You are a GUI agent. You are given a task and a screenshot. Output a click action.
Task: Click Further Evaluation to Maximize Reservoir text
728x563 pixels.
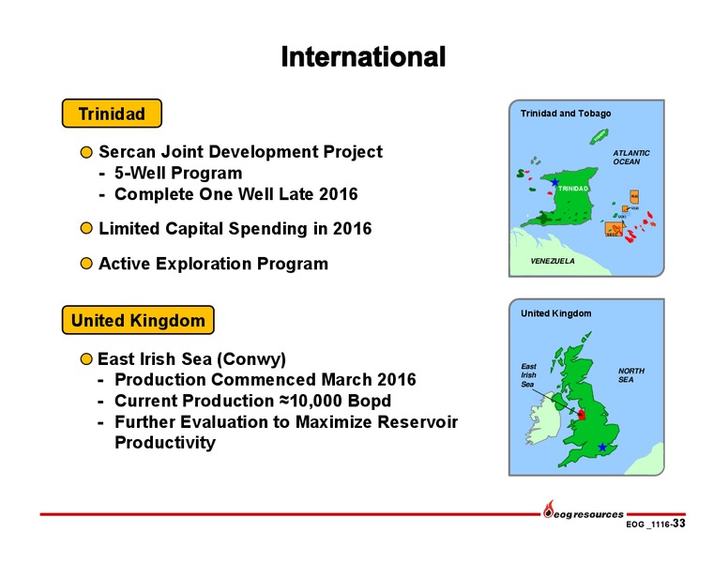click(x=286, y=422)
